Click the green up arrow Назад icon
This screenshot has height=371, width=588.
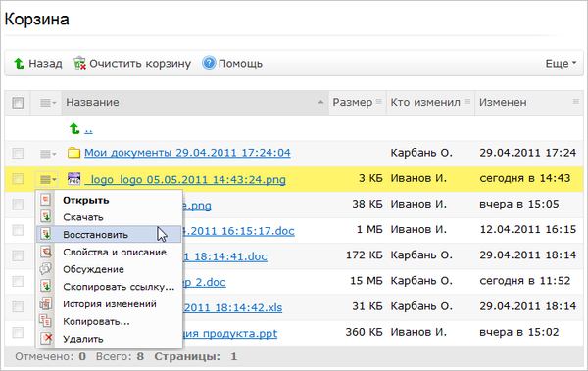pos(20,64)
